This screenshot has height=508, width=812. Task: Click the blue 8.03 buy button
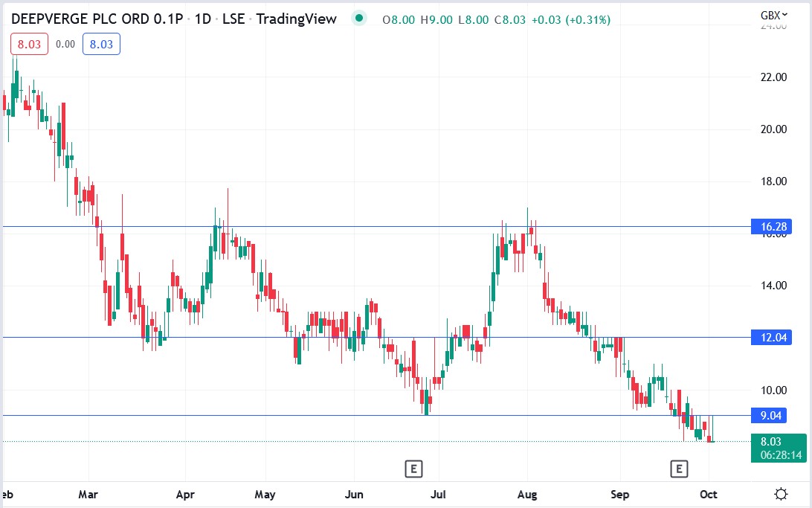[x=101, y=44]
